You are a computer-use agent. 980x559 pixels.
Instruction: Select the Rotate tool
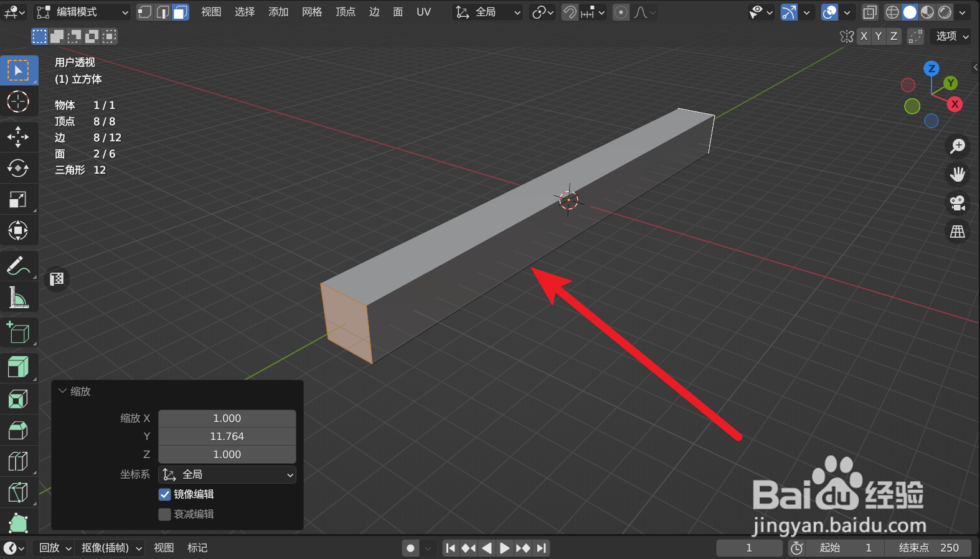pyautogui.click(x=18, y=168)
